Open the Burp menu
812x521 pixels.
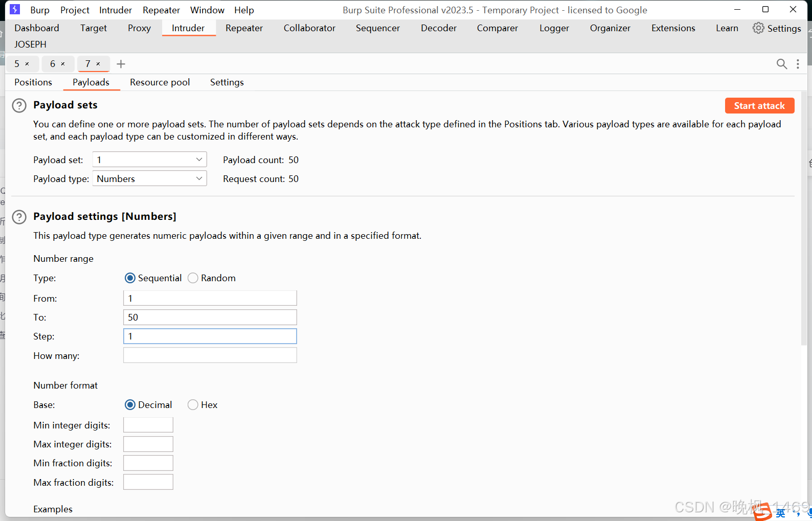(40, 10)
